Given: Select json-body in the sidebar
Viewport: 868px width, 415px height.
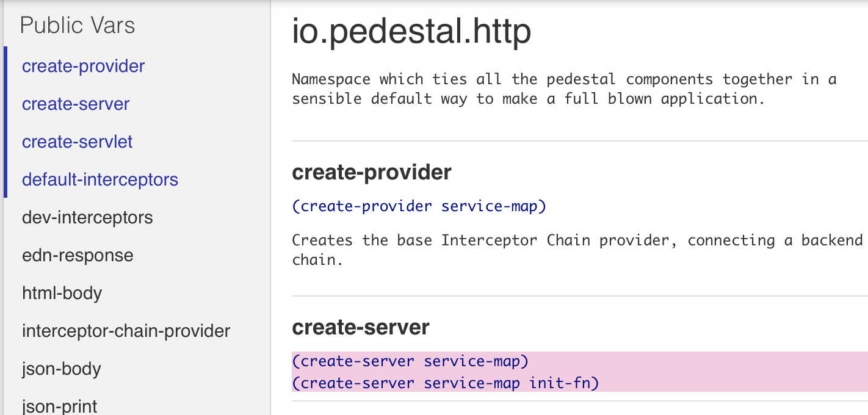Looking at the screenshot, I should [x=62, y=369].
